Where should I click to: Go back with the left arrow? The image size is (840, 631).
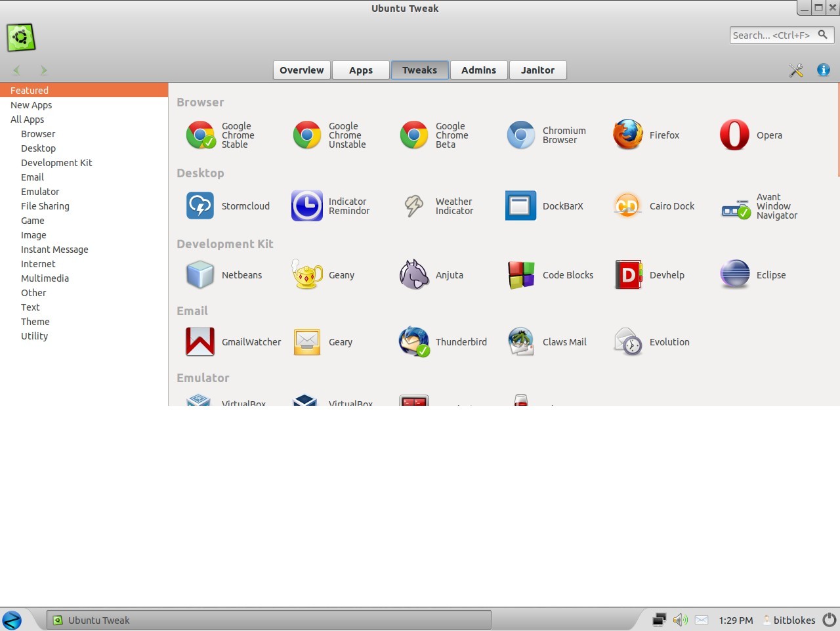17,70
